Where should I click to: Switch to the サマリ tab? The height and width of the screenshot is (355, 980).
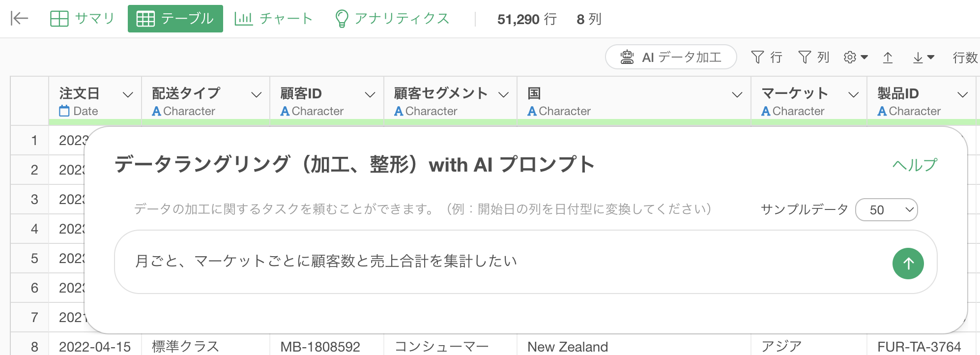[83, 19]
